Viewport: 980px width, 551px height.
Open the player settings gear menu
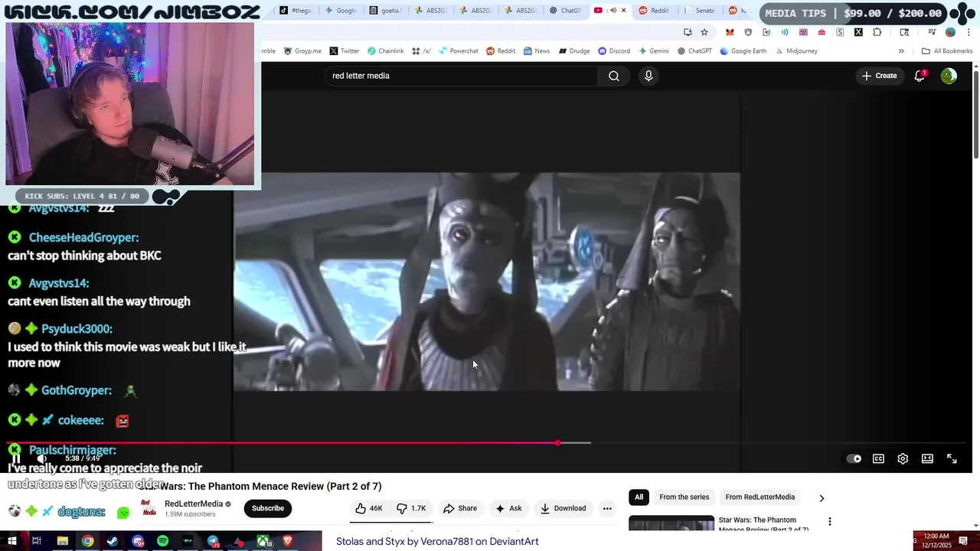pos(903,458)
